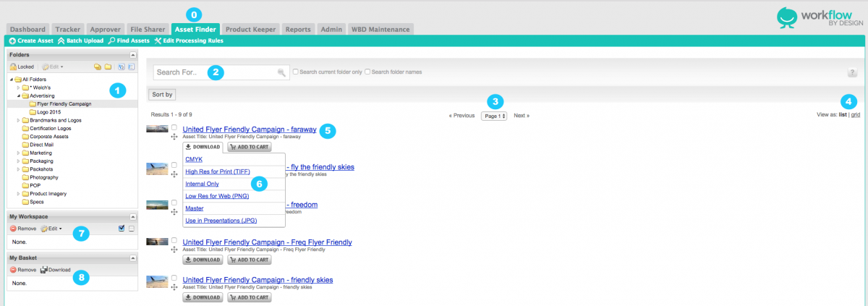Collapse the Folders panel
Screen dimensions: 868x306
click(132, 55)
